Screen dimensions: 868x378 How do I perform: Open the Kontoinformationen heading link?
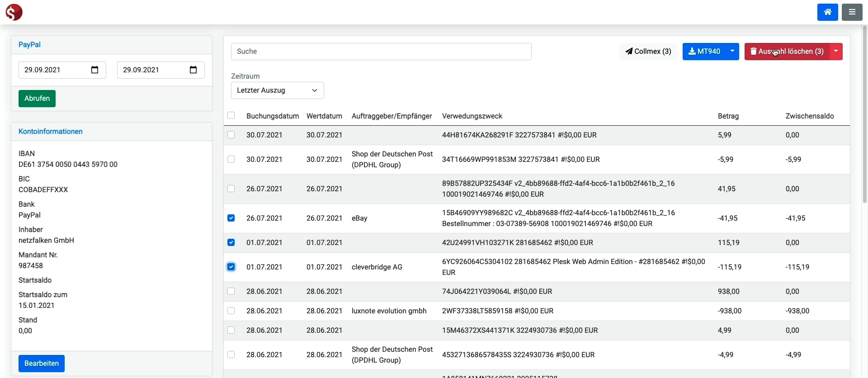50,132
